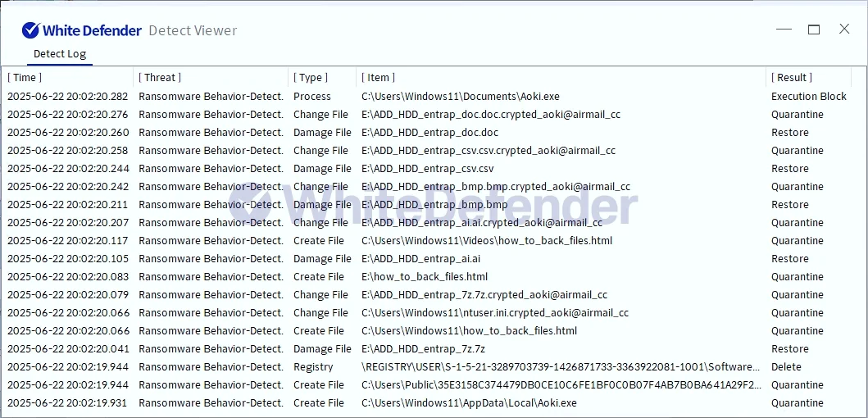Click the Type column header
Screen dimensions: 868x418
click(x=311, y=78)
